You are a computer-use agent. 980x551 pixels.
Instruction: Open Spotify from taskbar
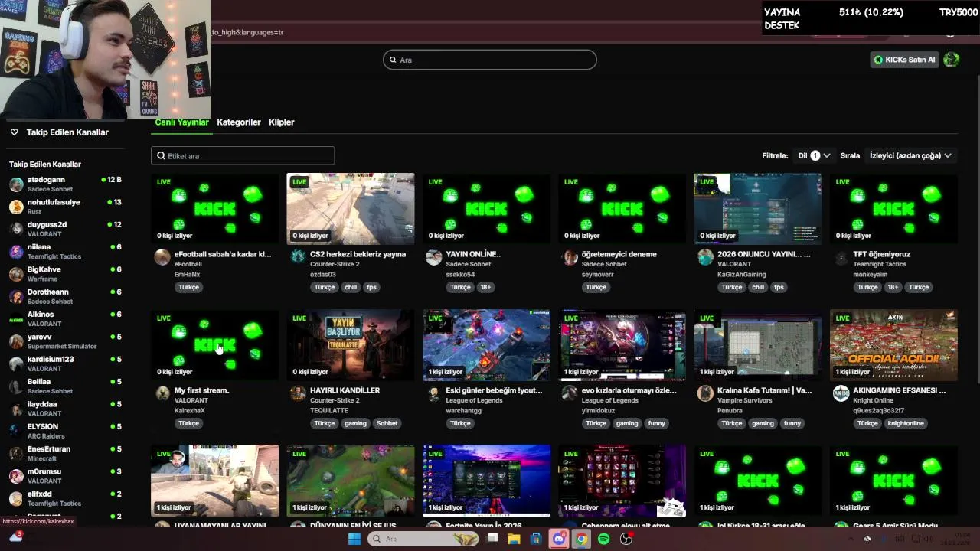point(604,539)
